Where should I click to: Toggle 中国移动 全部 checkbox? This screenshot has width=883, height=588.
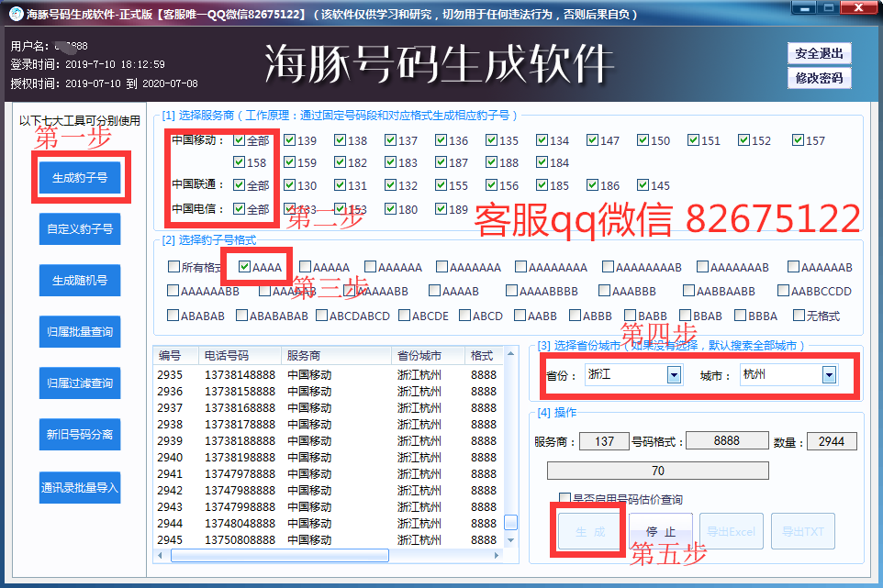[240, 140]
